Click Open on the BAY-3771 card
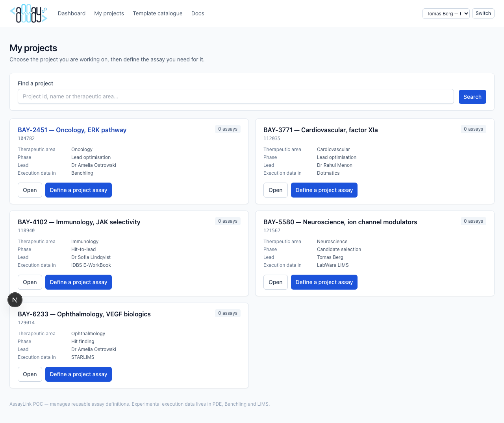 (x=276, y=190)
